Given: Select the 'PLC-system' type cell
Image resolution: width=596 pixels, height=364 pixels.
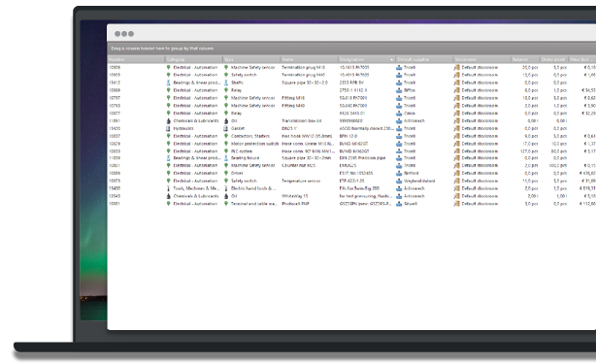Looking at the screenshot, I should [x=242, y=151].
